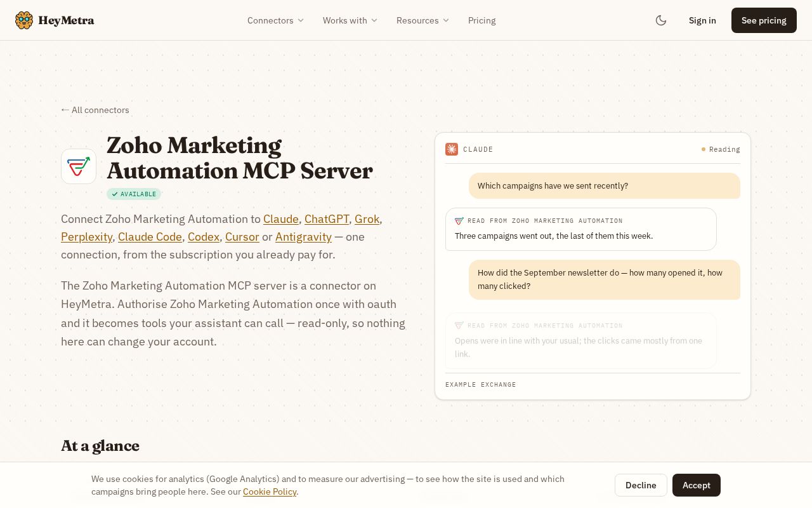Screen dimensions: 812x508
Task: Open the Cookie Policy link
Action: click(x=270, y=491)
